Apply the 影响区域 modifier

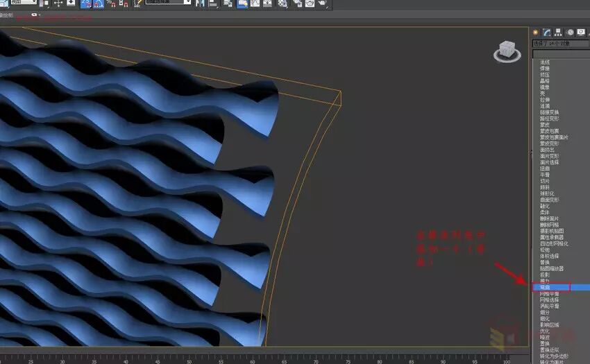(549, 325)
